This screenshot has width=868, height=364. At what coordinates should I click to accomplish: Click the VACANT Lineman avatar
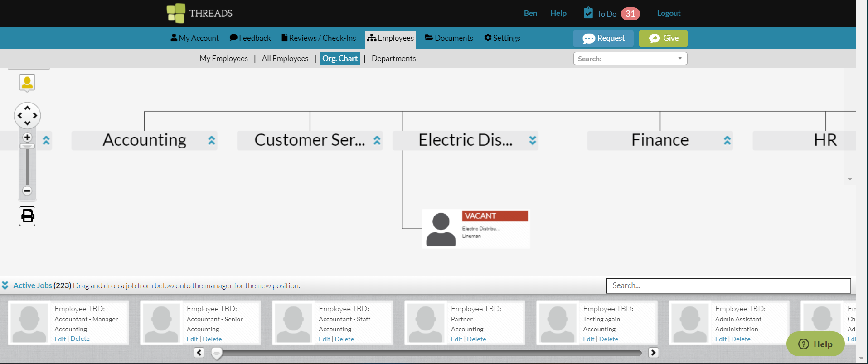441,229
